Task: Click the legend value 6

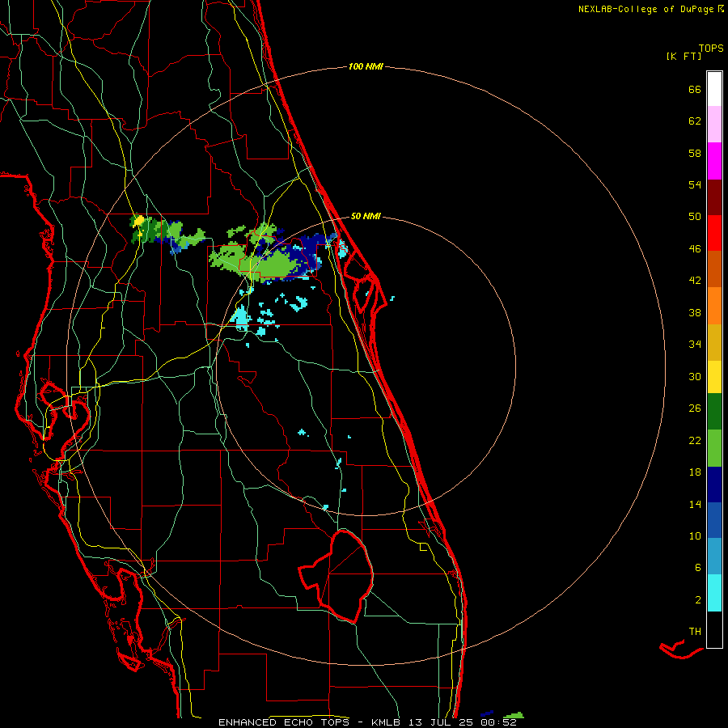Action: (x=698, y=568)
